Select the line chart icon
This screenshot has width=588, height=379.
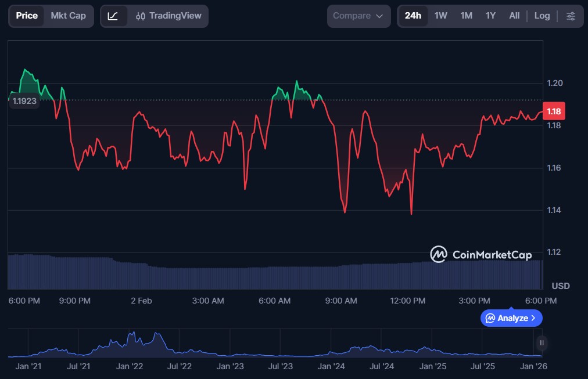click(113, 16)
